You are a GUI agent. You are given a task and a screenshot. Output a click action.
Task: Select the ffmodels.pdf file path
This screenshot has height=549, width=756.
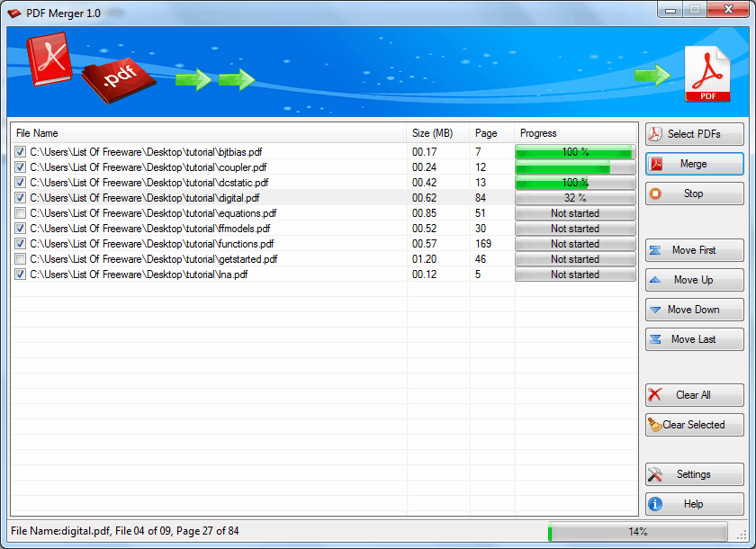point(150,229)
